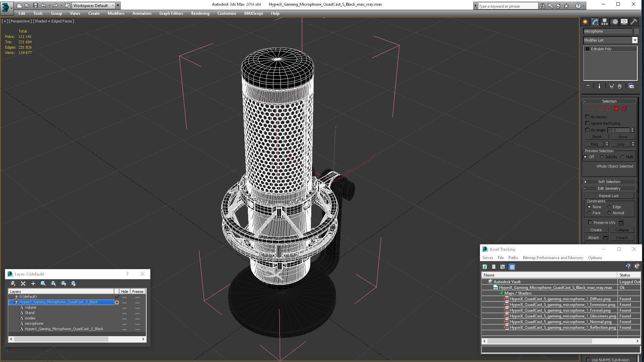The width and height of the screenshot is (644, 362).
Task: Click Create New Layer icon in Layer dialog
Action: coord(13,284)
